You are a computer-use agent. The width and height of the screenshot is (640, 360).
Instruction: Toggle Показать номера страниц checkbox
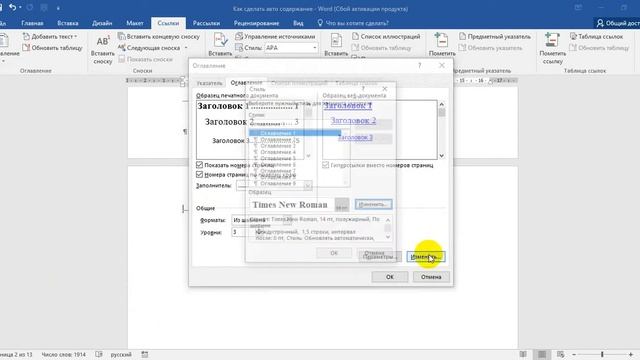(200, 165)
